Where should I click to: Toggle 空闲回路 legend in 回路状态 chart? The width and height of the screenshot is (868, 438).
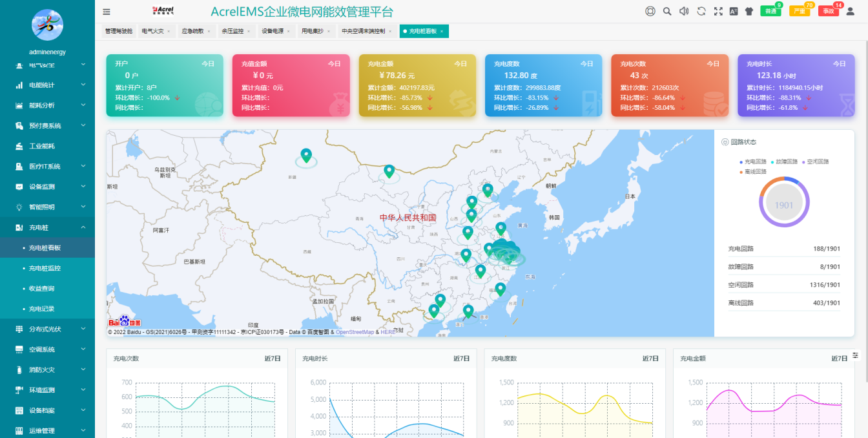pos(816,162)
